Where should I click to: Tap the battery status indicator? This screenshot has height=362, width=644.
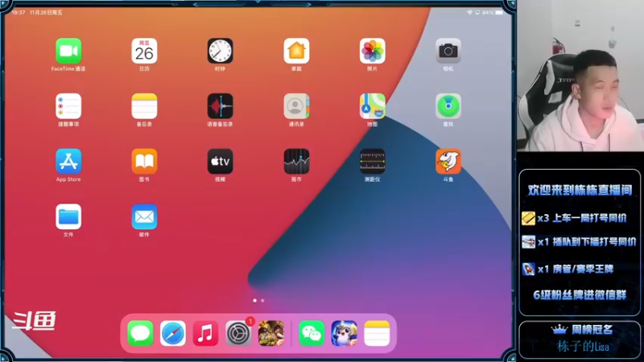pyautogui.click(x=499, y=13)
